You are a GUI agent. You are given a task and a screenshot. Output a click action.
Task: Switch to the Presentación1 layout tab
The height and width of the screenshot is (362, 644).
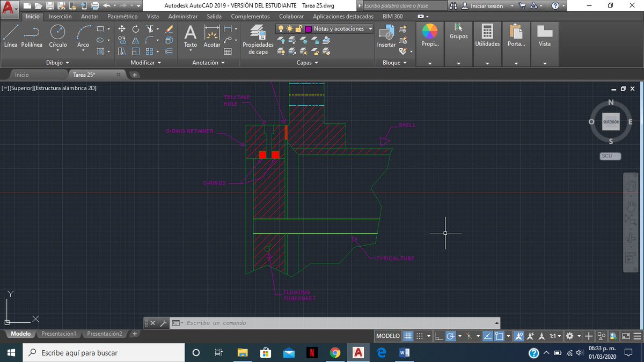point(59,334)
